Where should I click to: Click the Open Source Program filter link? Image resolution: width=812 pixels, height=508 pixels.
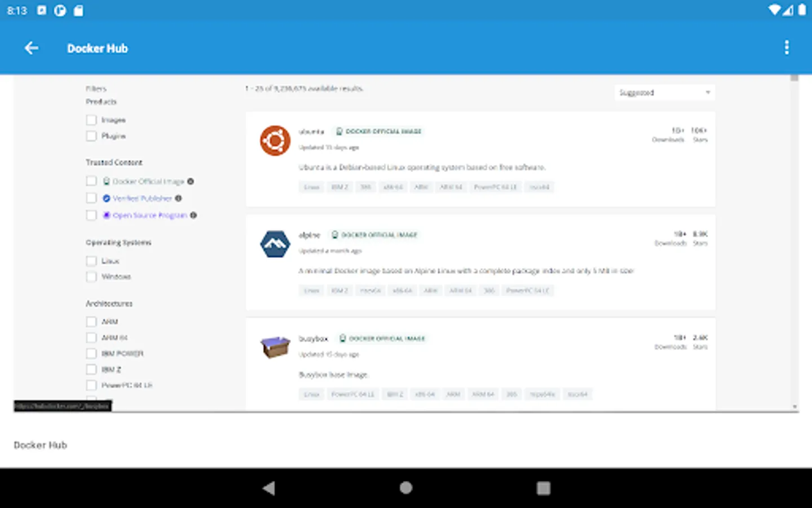coord(150,215)
